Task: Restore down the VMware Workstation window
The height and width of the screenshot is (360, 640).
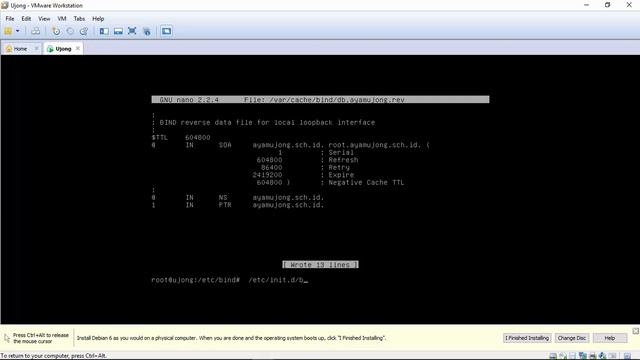Action: (607, 5)
